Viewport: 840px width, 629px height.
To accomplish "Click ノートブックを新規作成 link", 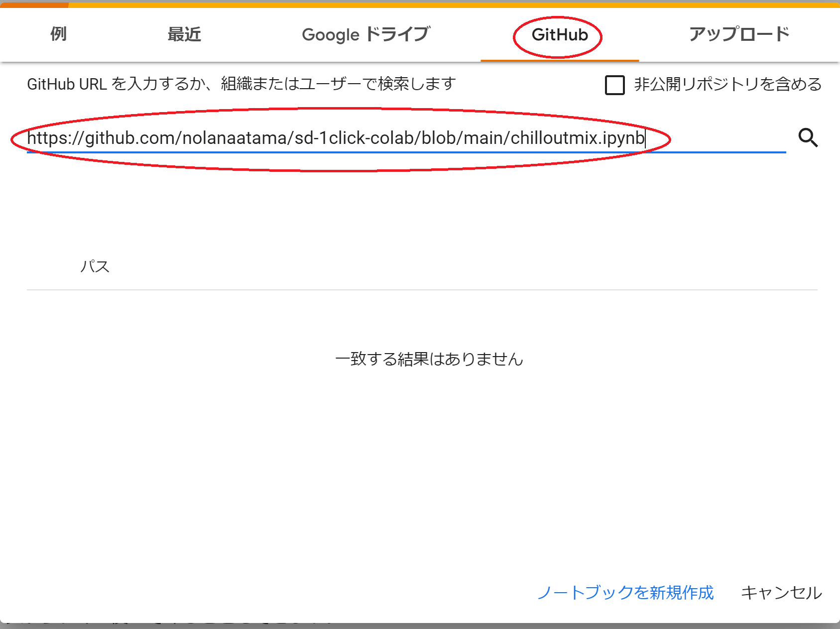I will point(625,592).
